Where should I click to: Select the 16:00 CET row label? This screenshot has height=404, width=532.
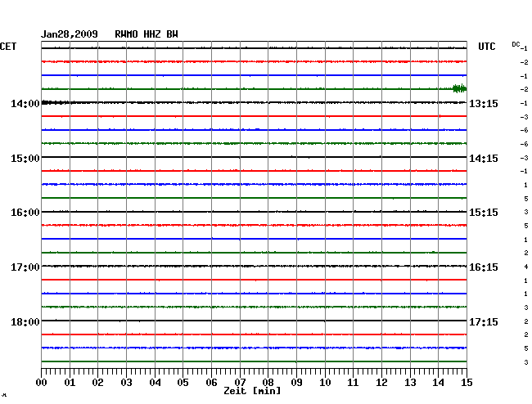tap(25, 213)
